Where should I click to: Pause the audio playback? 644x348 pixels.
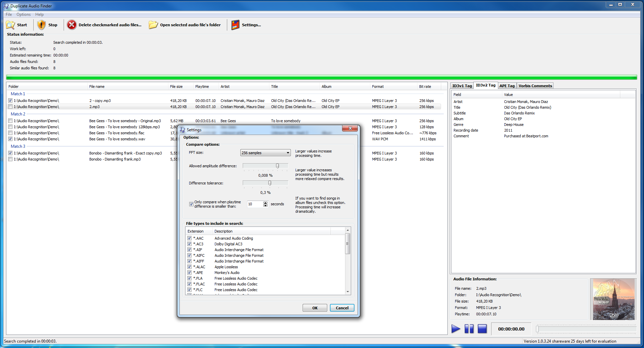tap(469, 329)
